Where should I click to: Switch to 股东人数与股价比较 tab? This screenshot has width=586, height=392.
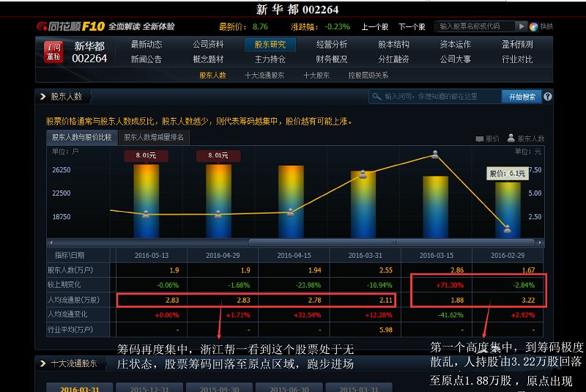(82, 138)
